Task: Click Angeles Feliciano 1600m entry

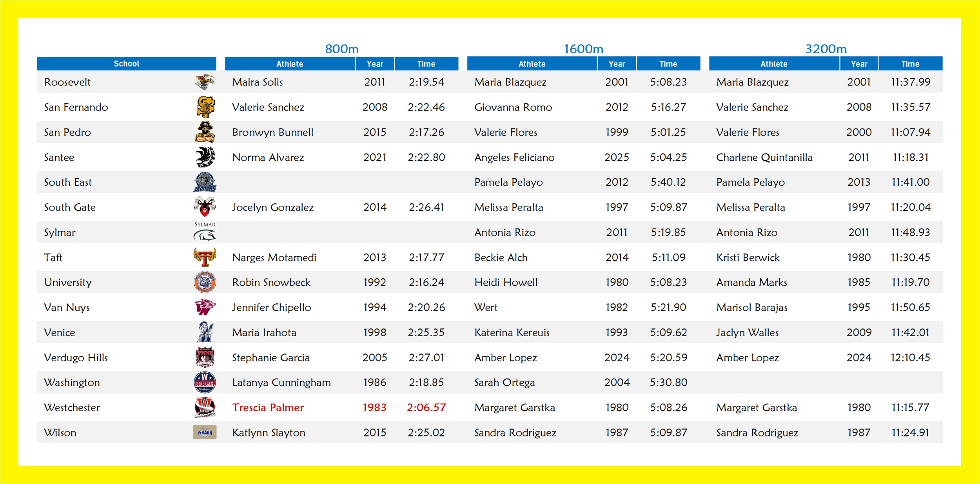Action: click(514, 157)
